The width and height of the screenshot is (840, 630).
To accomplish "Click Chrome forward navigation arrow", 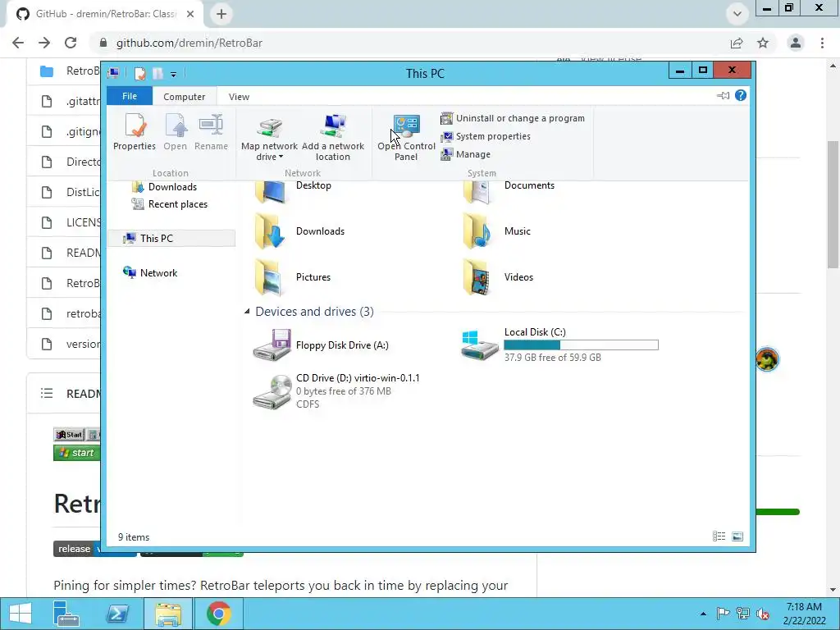I will coord(44,43).
